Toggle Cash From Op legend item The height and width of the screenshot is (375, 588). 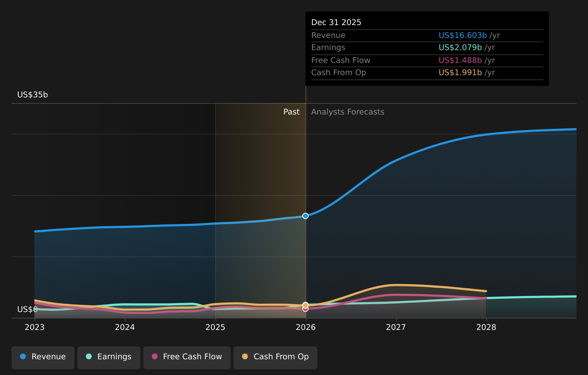point(275,357)
